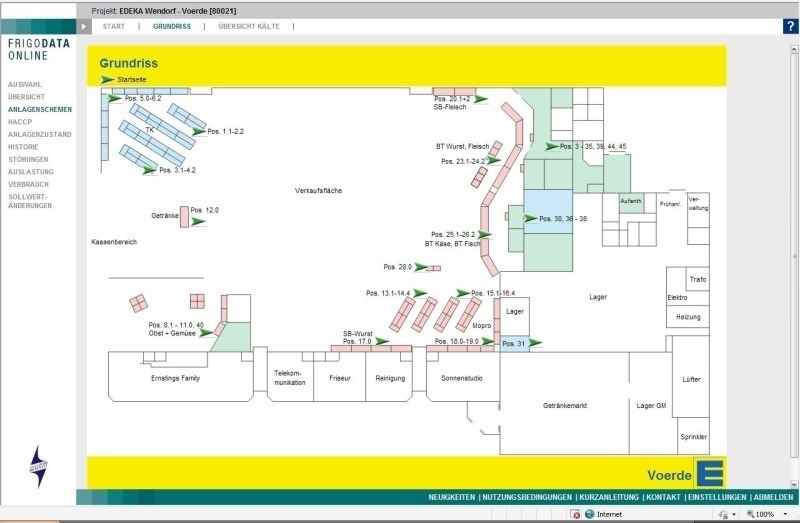
Task: Click the green arrow under Pos. 12.0
Action: 198,221
